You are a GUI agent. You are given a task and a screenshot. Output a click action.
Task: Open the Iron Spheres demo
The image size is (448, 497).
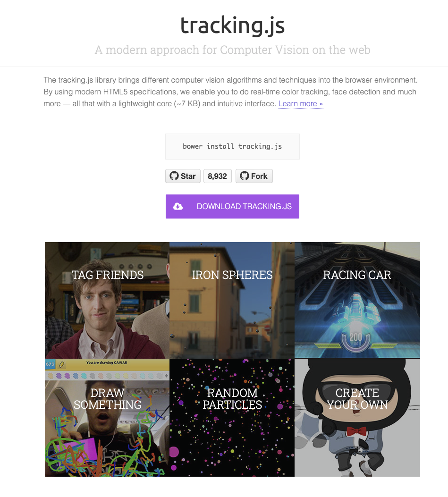tap(232, 300)
